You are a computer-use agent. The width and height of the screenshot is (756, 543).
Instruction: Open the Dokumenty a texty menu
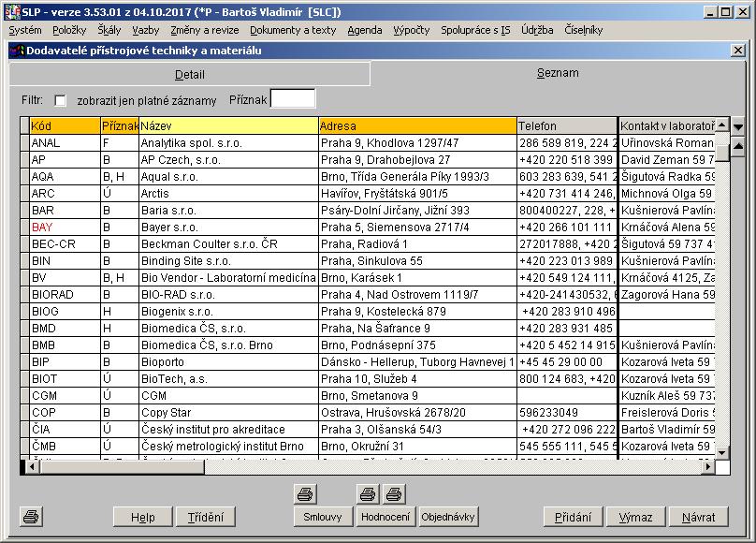pos(293,30)
